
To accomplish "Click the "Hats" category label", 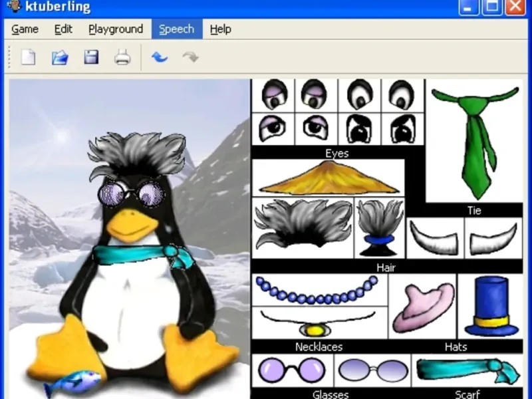I will [456, 346].
